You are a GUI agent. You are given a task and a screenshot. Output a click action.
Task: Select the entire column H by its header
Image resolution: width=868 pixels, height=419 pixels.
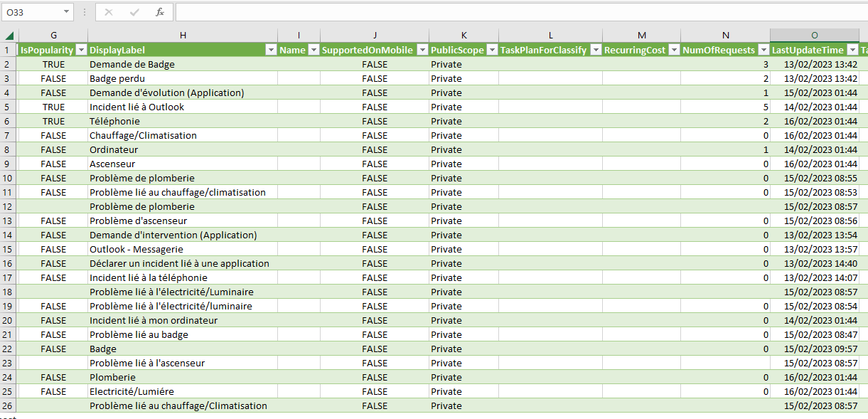pos(183,35)
